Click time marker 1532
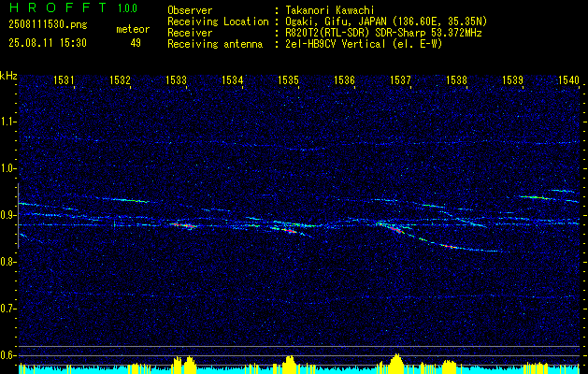The height and width of the screenshot is (374, 588). [120, 79]
